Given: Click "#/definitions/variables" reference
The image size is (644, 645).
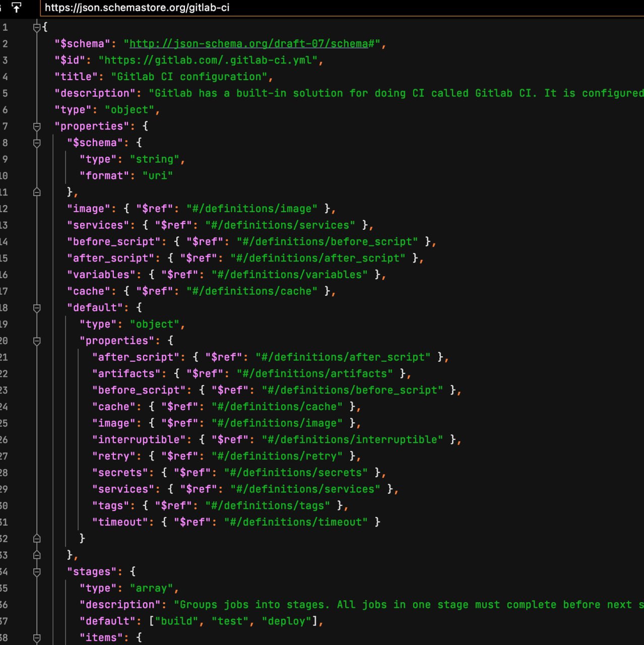Looking at the screenshot, I should (x=290, y=275).
